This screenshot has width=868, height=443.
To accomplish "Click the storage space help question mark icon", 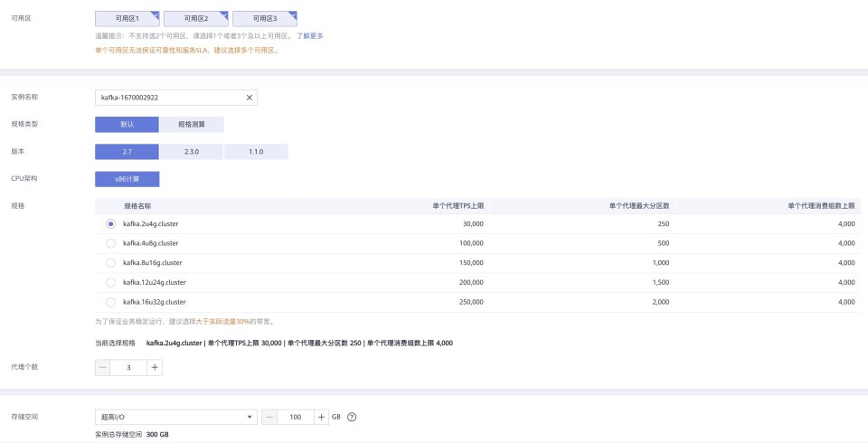I will pos(352,417).
